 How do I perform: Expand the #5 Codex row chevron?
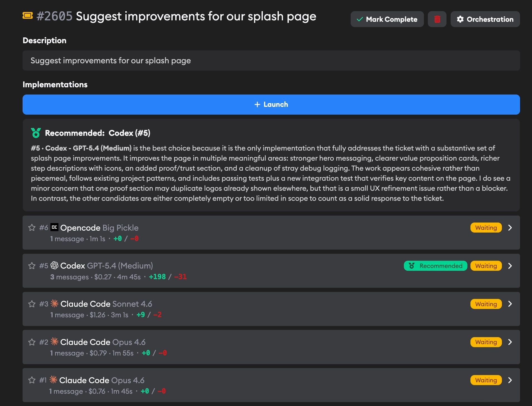(510, 266)
